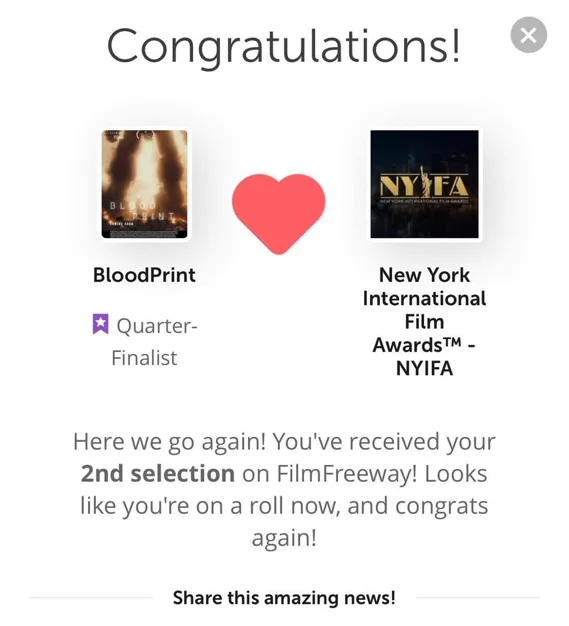Open New York International Film Awards festival name
Screen dimensions: 569x626
coord(424,321)
